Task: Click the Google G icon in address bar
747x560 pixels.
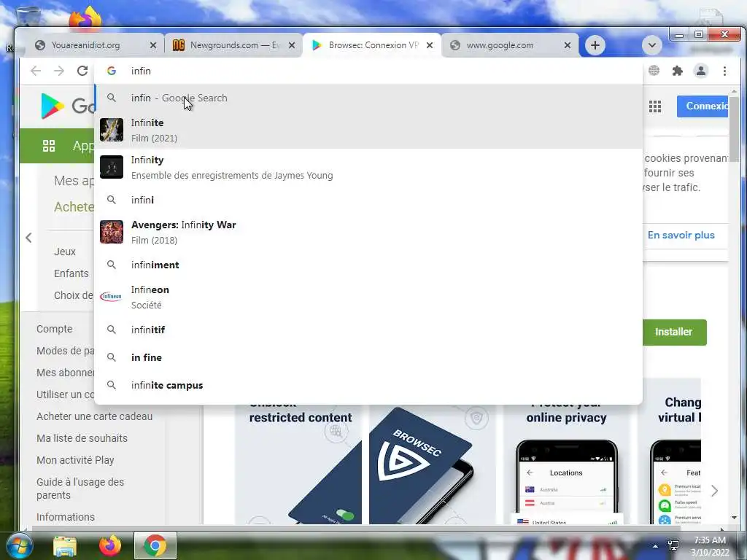Action: (112, 71)
